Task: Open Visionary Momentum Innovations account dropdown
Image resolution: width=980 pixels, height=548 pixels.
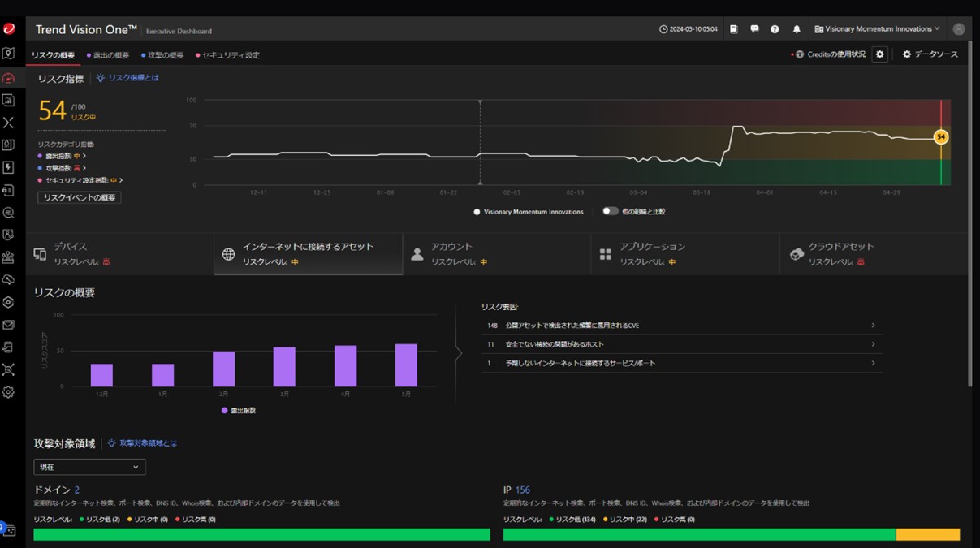Action: (877, 29)
